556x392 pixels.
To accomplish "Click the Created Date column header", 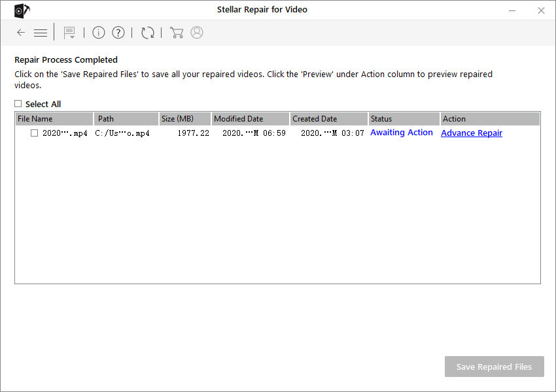I will click(329, 119).
